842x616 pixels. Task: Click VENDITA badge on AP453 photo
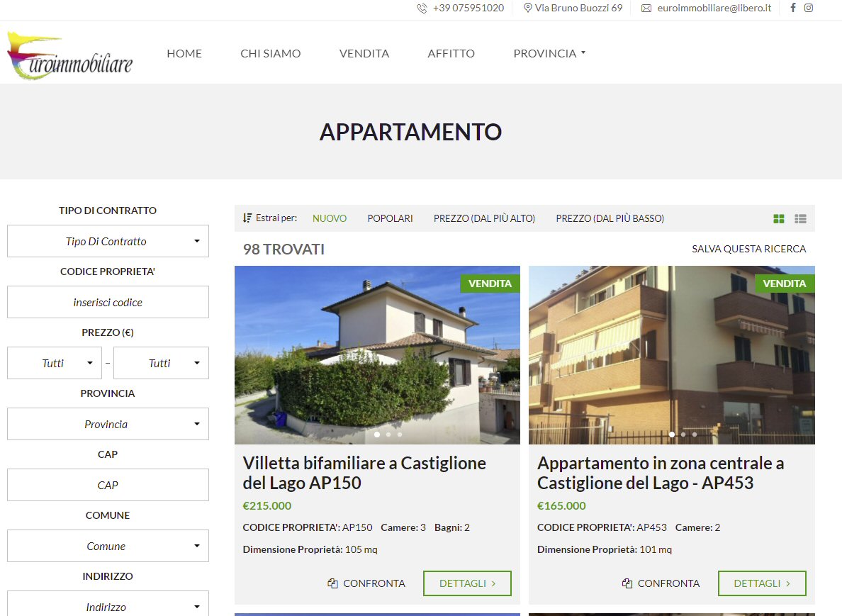pyautogui.click(x=785, y=284)
